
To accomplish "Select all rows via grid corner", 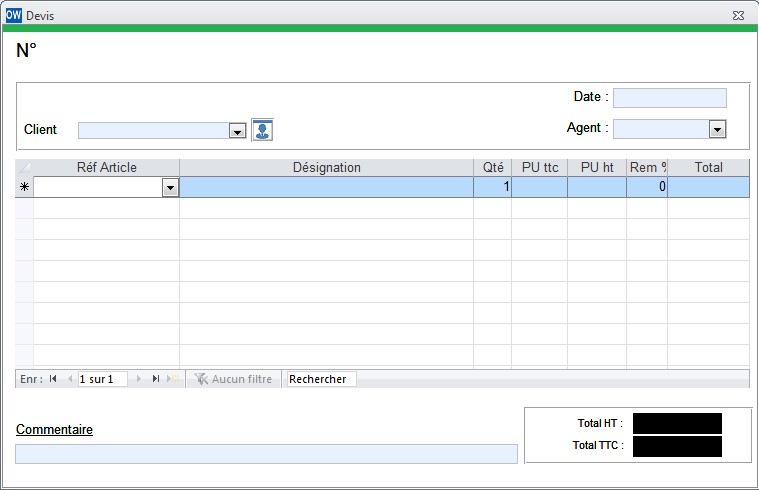I will pos(24,168).
